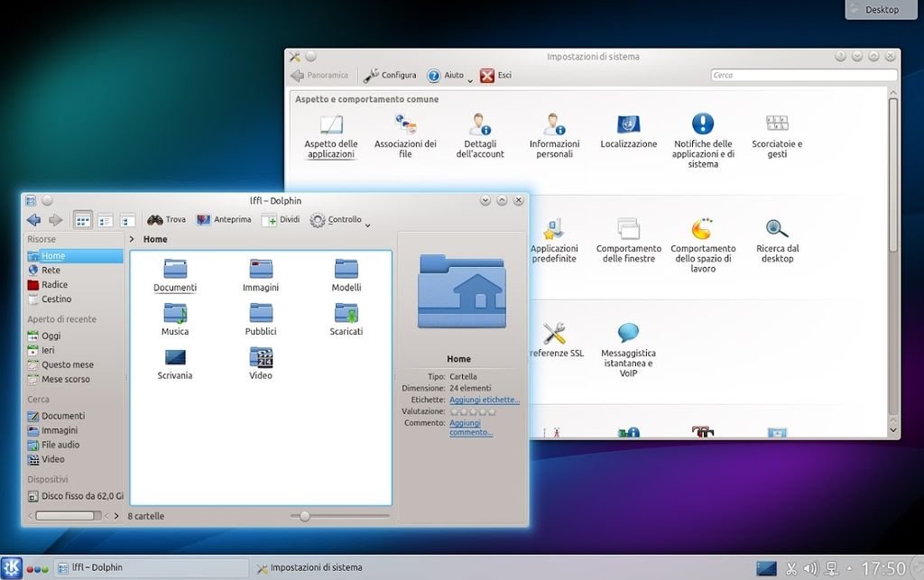
Task: Open the Aiuto dropdown in system settings
Action: tap(449, 76)
